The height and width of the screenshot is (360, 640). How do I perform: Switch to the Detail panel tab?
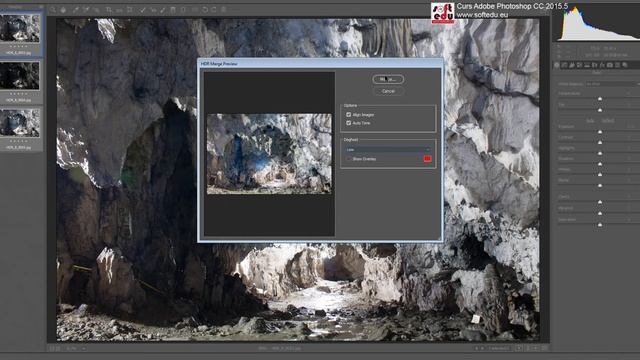(x=572, y=65)
